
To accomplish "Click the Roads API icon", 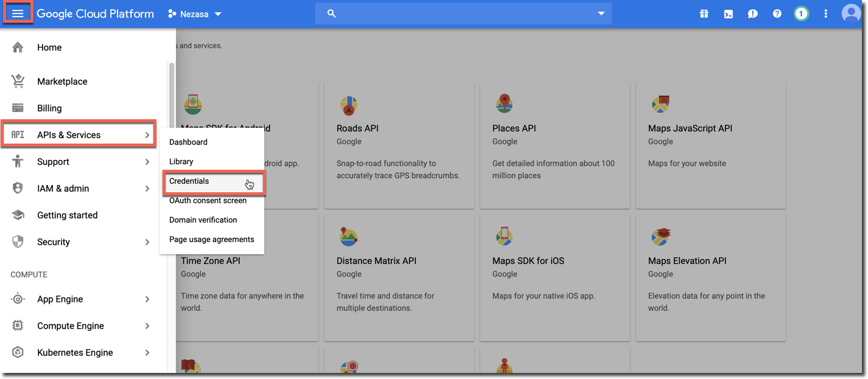I will [x=349, y=105].
